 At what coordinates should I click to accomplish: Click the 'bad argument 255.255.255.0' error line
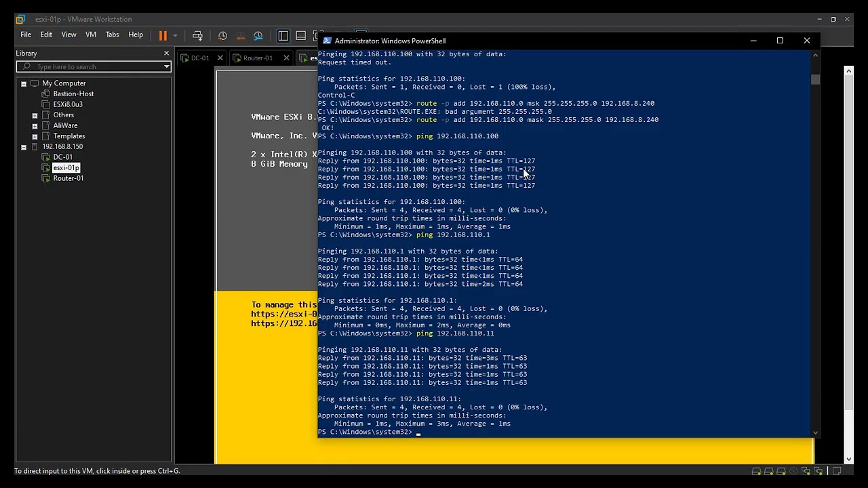[435, 111]
